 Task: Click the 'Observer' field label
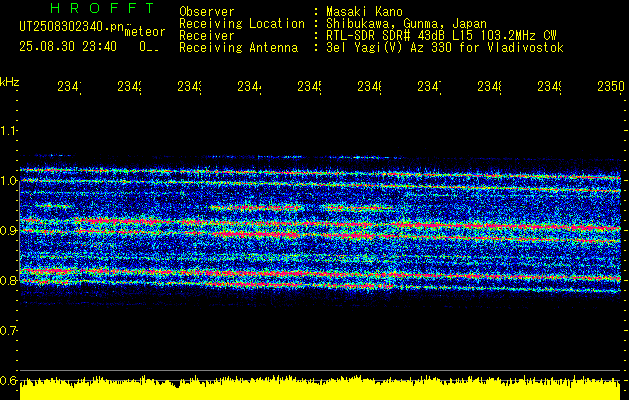click(207, 11)
